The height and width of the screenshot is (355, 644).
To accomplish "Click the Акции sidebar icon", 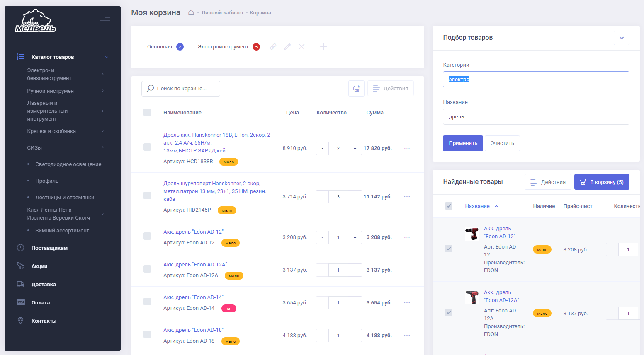I will click(20, 266).
